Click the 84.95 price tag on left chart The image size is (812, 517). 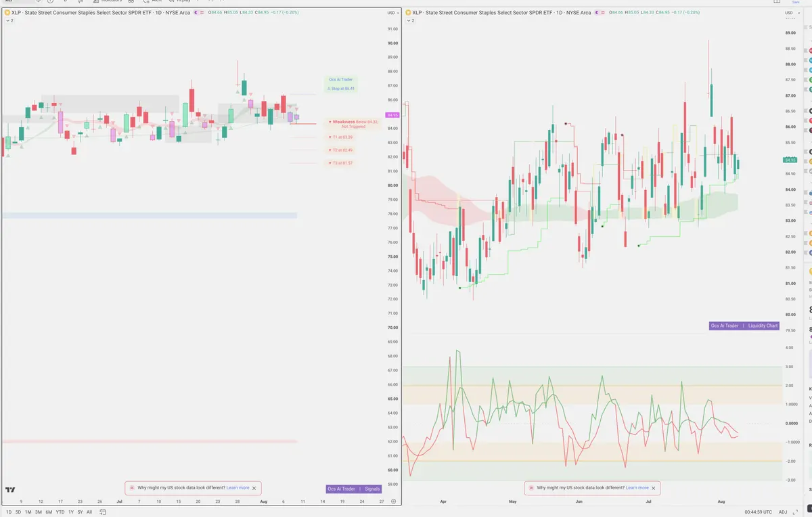pos(392,115)
